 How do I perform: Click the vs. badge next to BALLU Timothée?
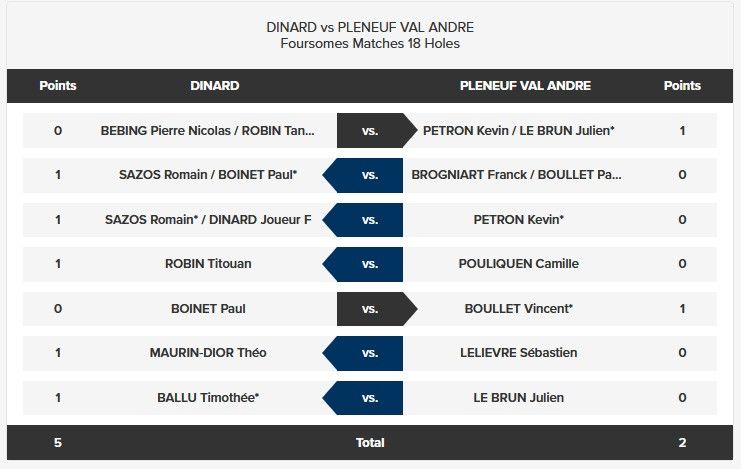click(x=363, y=398)
